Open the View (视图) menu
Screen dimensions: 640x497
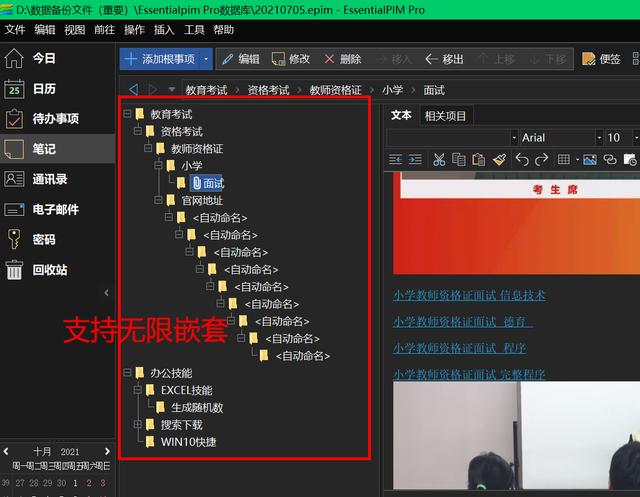click(x=75, y=30)
